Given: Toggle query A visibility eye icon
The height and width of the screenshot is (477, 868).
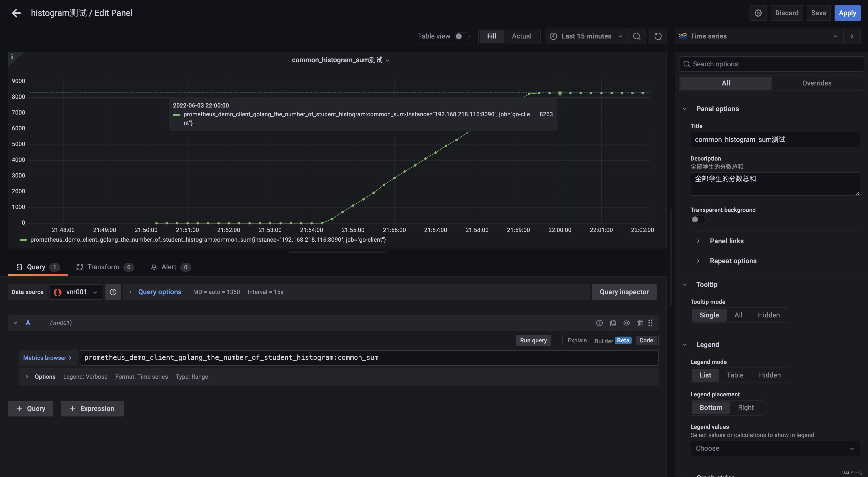Looking at the screenshot, I should [x=626, y=323].
